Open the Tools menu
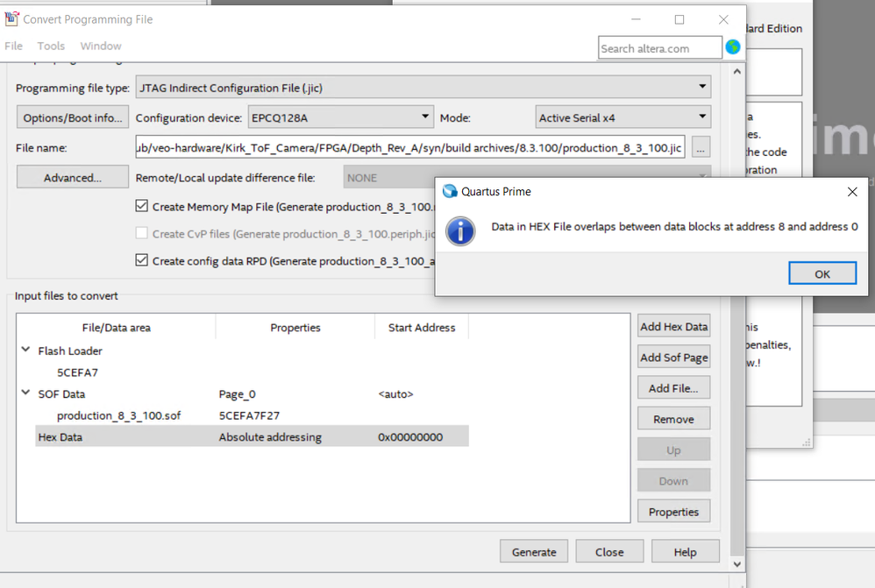Viewport: 875px width, 588px height. point(51,46)
